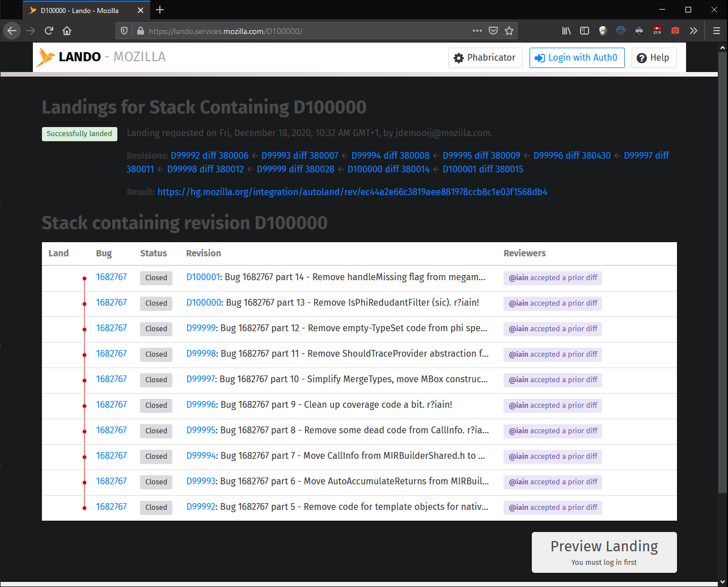Click the address bar URL field

click(x=312, y=31)
